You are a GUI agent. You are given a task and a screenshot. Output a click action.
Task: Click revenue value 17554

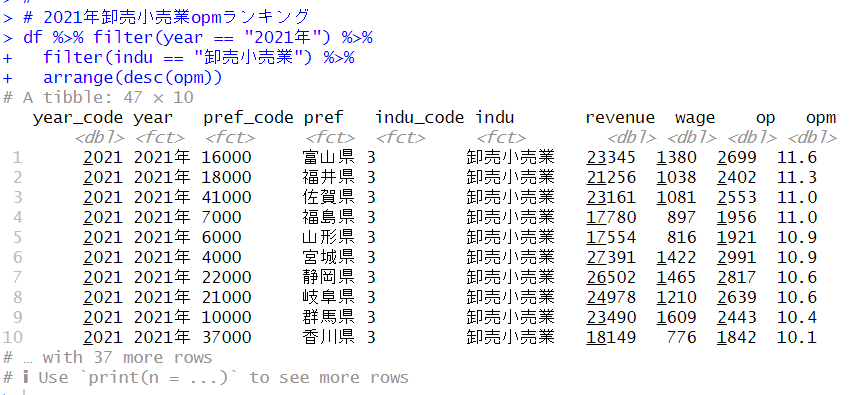click(611, 237)
